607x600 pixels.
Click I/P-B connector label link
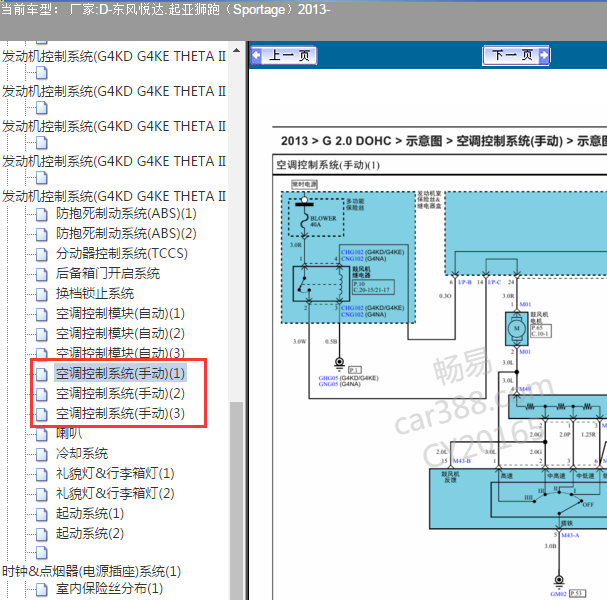pyautogui.click(x=465, y=282)
